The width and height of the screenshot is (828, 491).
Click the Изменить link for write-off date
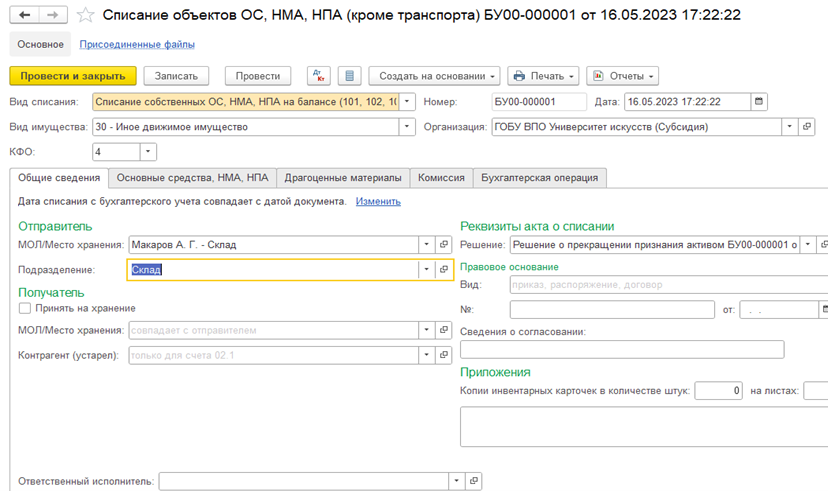tap(378, 201)
